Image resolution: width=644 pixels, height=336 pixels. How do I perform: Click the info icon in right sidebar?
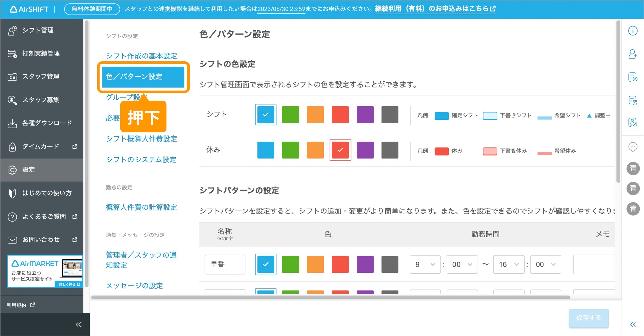tap(633, 31)
